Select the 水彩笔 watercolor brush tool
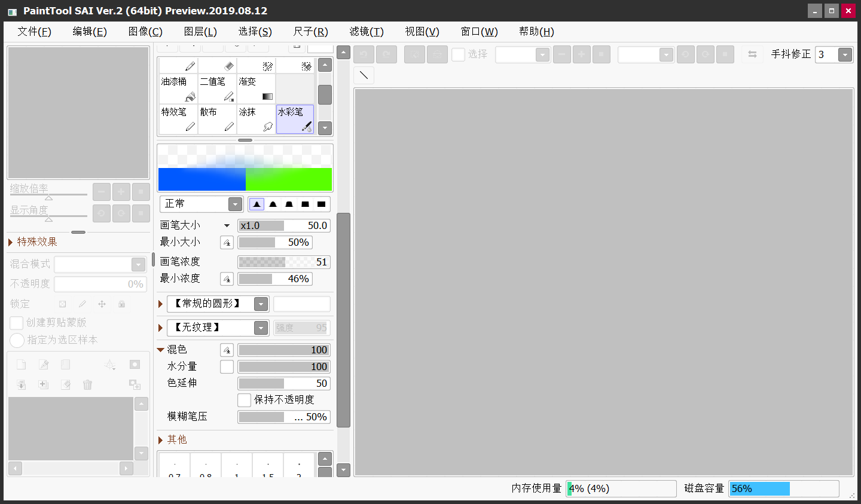The width and height of the screenshot is (861, 504). tap(295, 119)
